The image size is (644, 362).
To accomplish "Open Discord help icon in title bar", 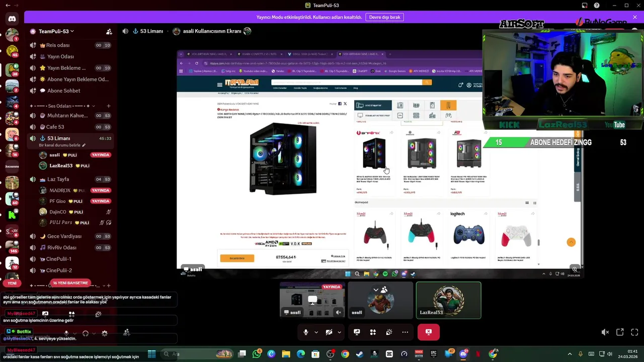I will pyautogui.click(x=597, y=6).
